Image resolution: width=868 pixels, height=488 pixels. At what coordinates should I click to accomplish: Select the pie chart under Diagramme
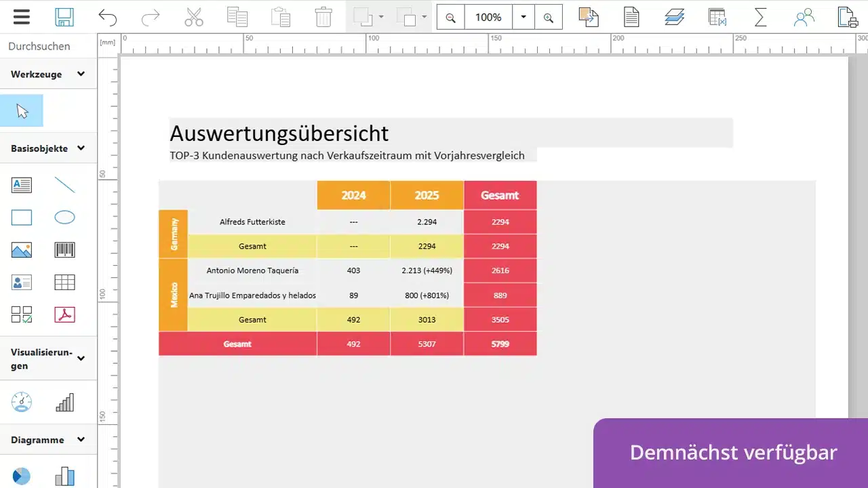click(21, 475)
